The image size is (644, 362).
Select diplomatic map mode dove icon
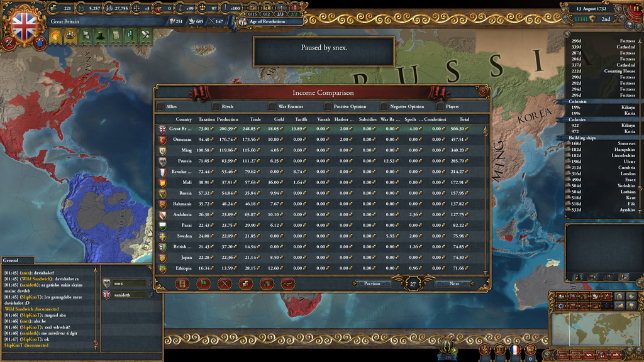[595, 297]
